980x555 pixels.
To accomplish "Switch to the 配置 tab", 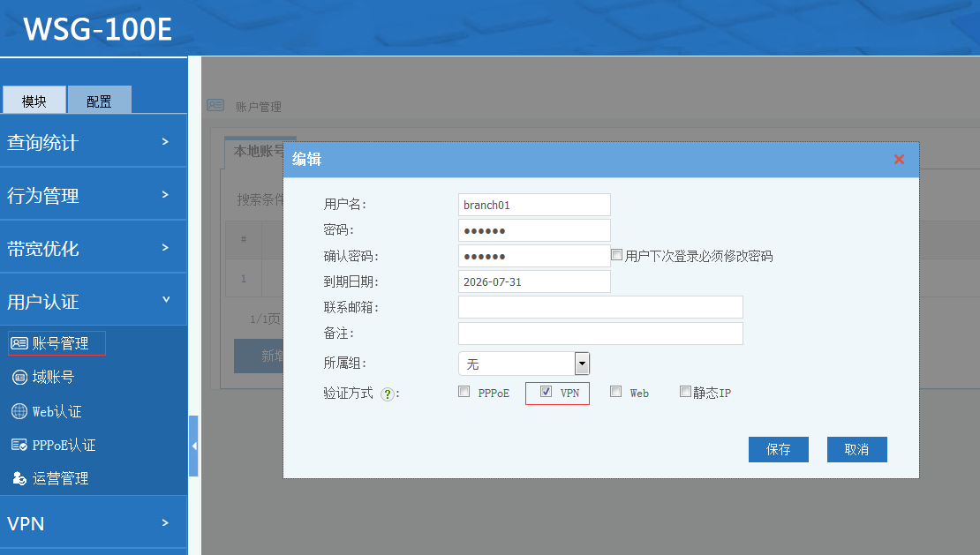I will (x=99, y=101).
